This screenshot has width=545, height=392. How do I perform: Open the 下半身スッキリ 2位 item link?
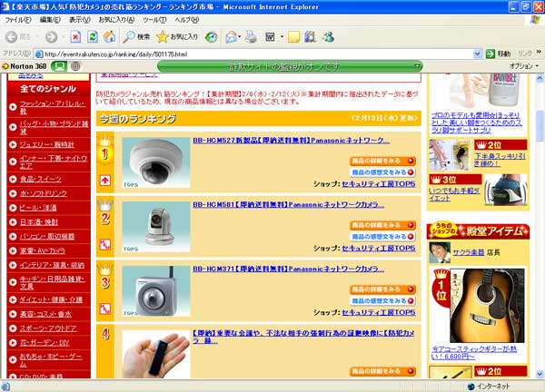click(x=500, y=160)
